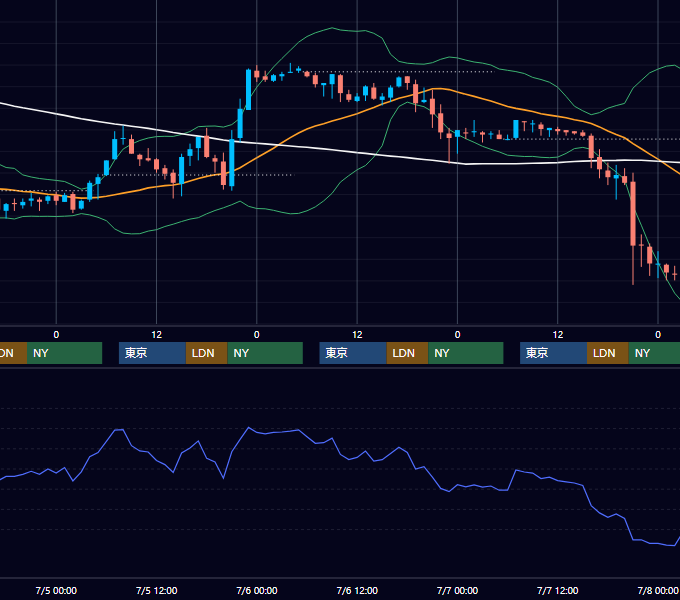Select the 東京 session bar for 7/5

(152, 353)
